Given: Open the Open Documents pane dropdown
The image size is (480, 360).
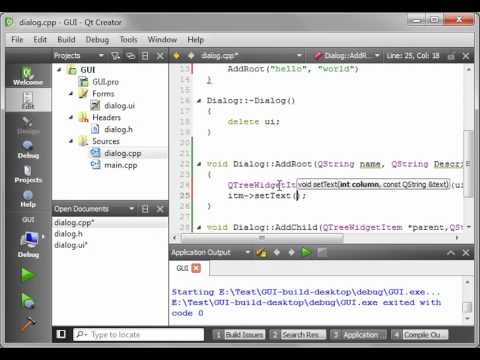Looking at the screenshot, I should pyautogui.click(x=131, y=209).
